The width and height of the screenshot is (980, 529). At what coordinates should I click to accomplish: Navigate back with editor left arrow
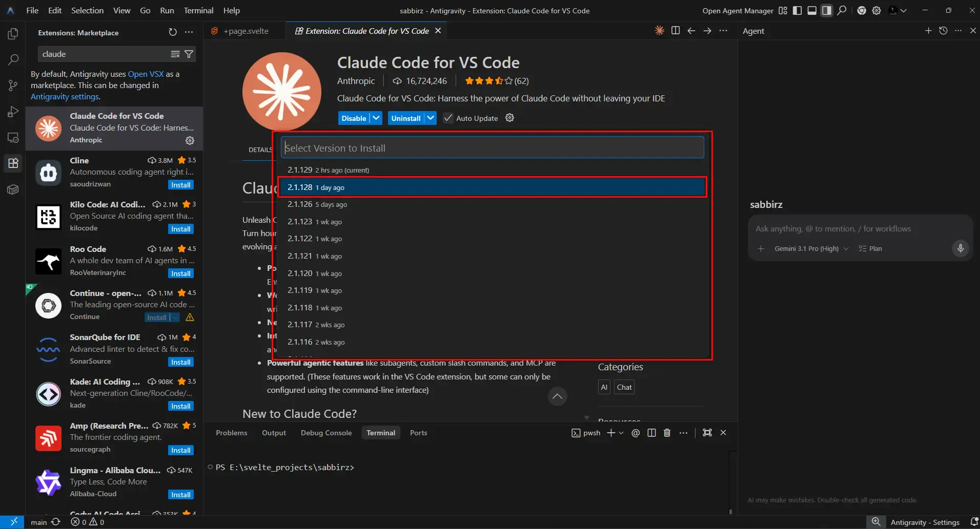click(691, 31)
